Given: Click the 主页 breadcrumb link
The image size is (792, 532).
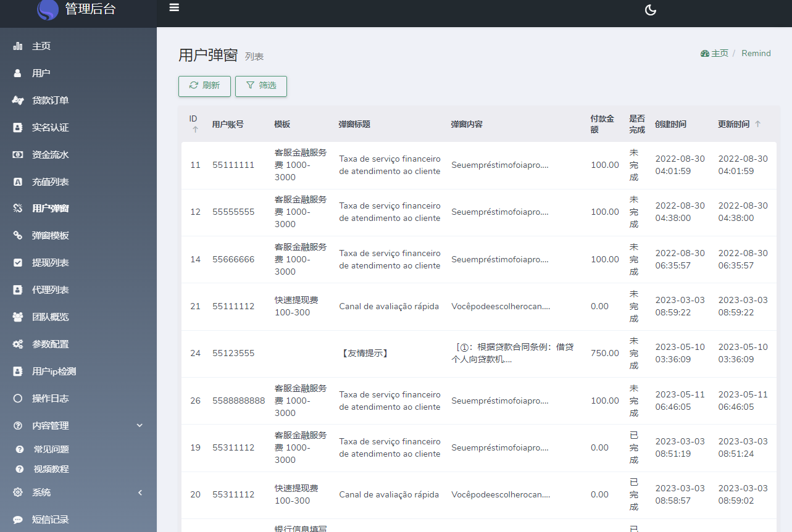Looking at the screenshot, I should tap(720, 54).
